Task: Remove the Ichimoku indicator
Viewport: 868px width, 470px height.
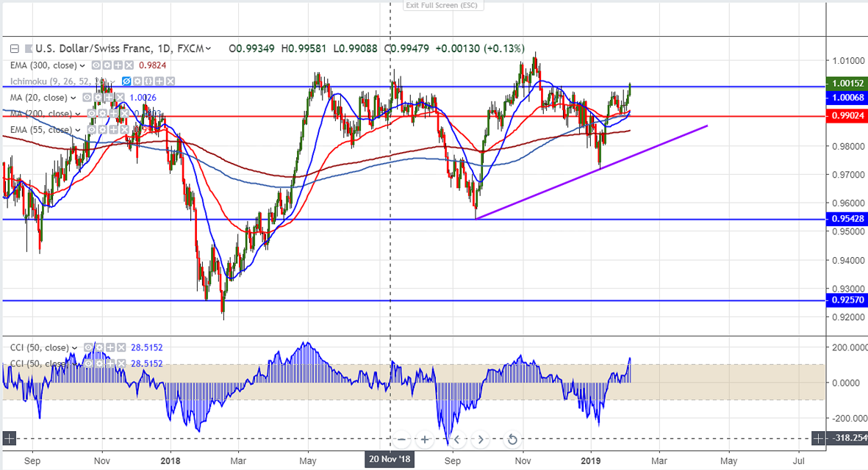Action: [171, 82]
